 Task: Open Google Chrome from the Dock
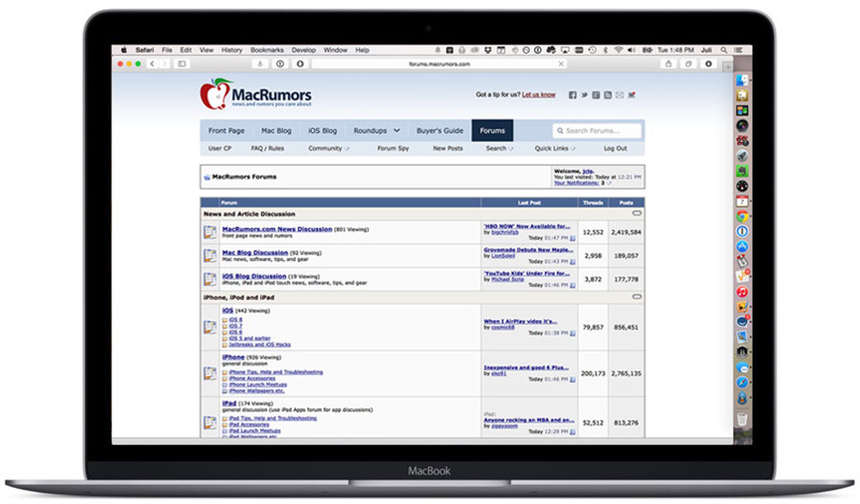point(743,217)
